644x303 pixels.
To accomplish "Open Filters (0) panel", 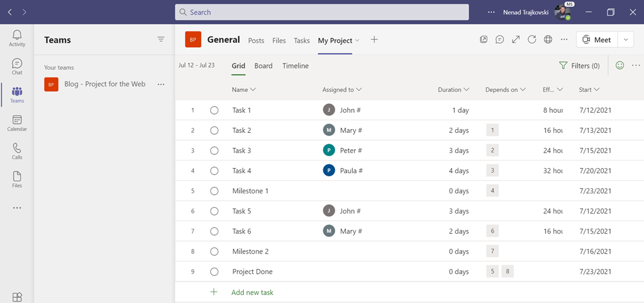I will (x=579, y=66).
